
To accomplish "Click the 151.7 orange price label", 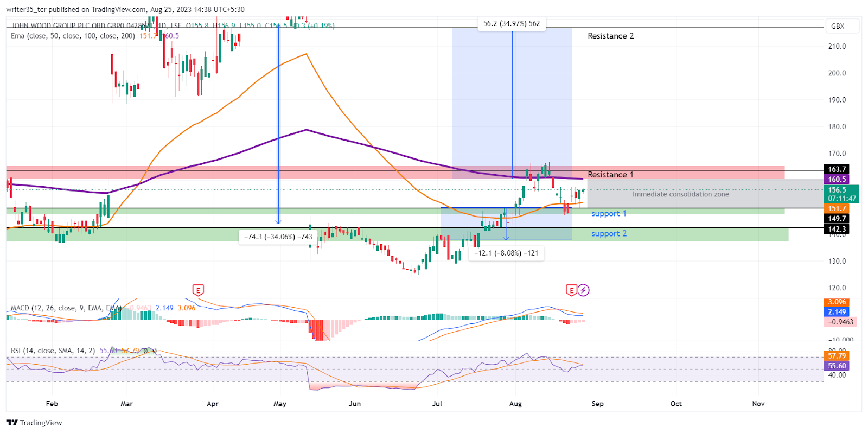I will coord(837,208).
